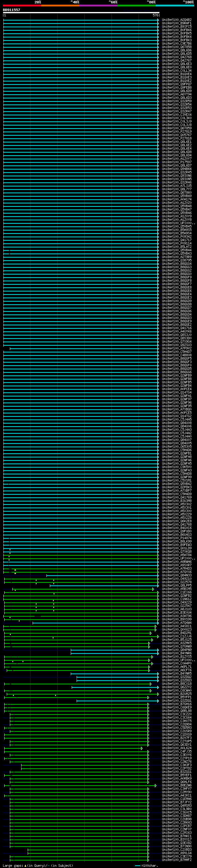Viewport: 197px width, 868px height.
Task: Select hit UniRef100_P14874
Action: [177, 538]
